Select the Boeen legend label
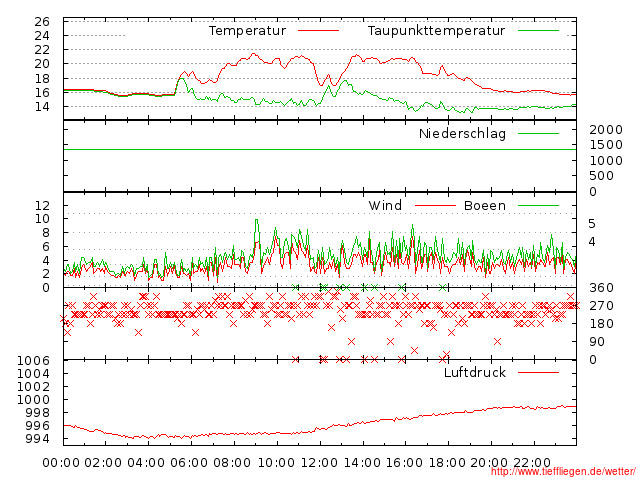This screenshot has width=640, height=480. [x=485, y=206]
